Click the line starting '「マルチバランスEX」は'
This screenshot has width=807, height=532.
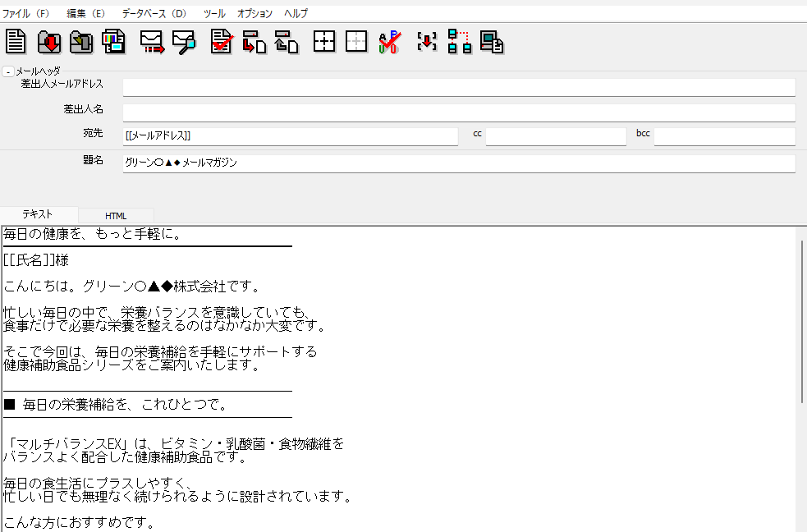click(x=174, y=443)
